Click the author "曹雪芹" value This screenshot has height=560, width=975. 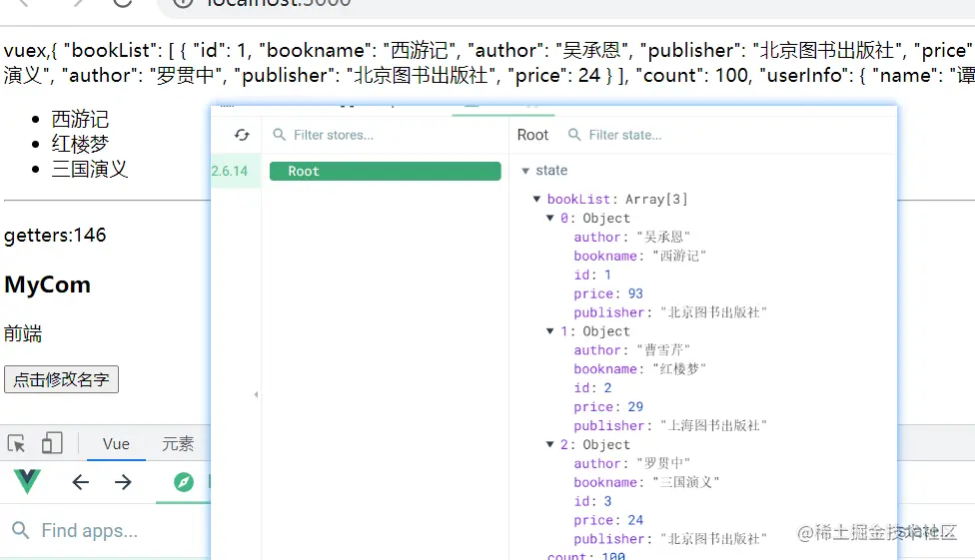click(663, 350)
